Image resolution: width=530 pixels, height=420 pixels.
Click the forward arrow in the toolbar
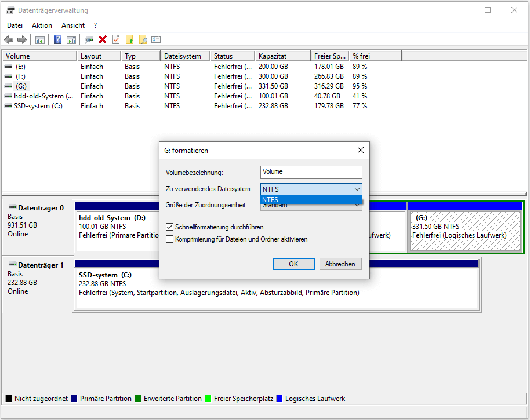pos(22,39)
